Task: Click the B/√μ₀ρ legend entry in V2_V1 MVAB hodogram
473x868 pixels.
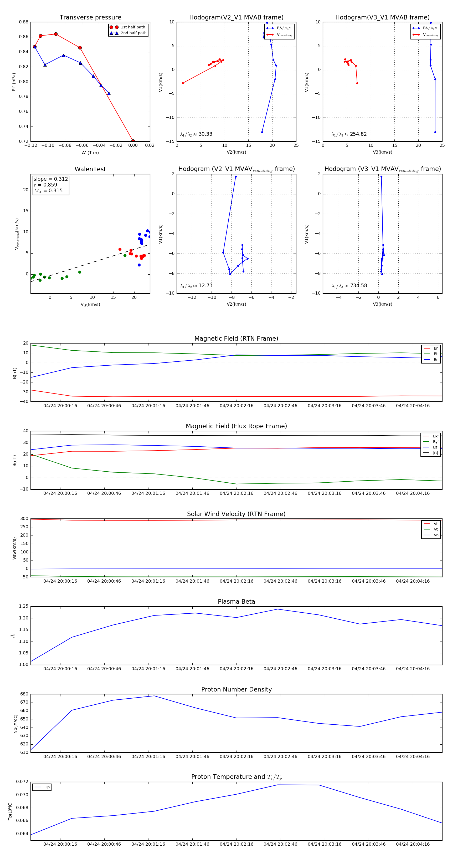Action: (x=279, y=28)
